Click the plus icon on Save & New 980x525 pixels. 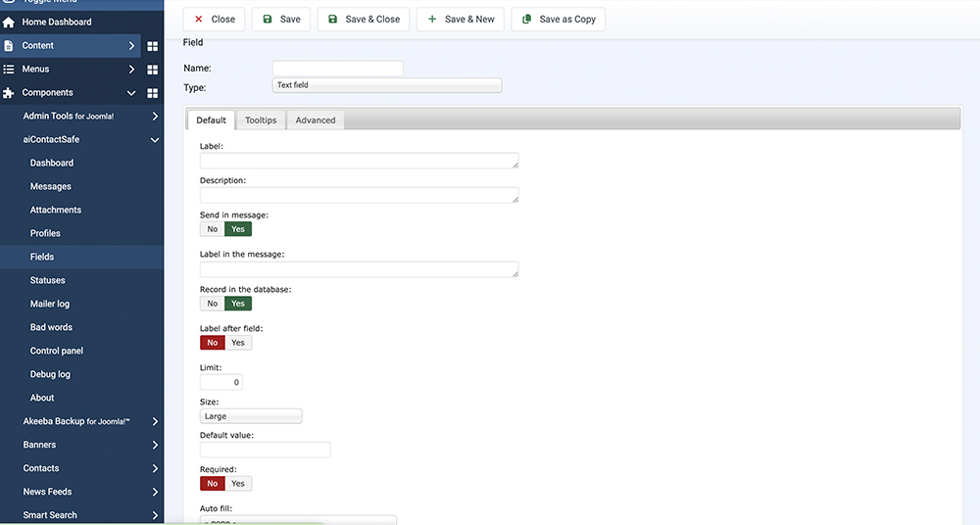(432, 20)
